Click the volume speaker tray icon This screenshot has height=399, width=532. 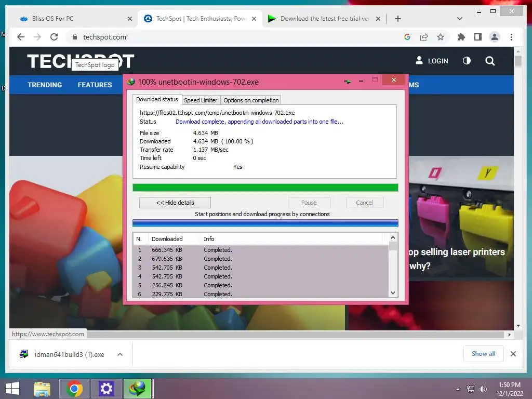pyautogui.click(x=483, y=389)
